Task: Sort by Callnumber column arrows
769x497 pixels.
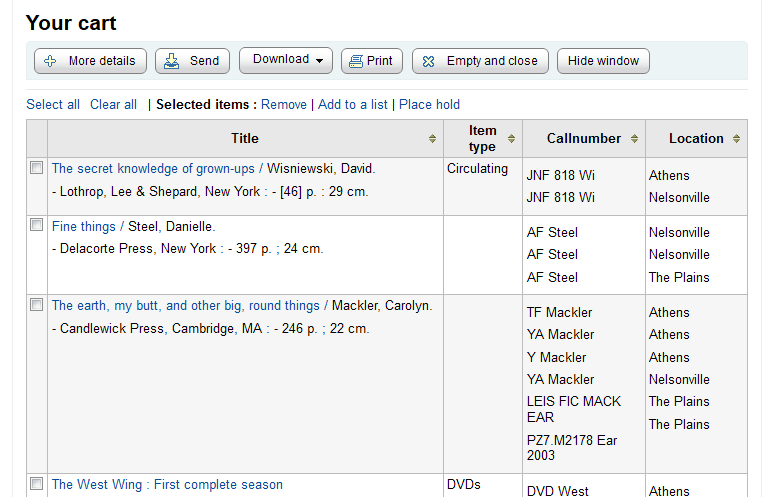Action: tap(634, 139)
